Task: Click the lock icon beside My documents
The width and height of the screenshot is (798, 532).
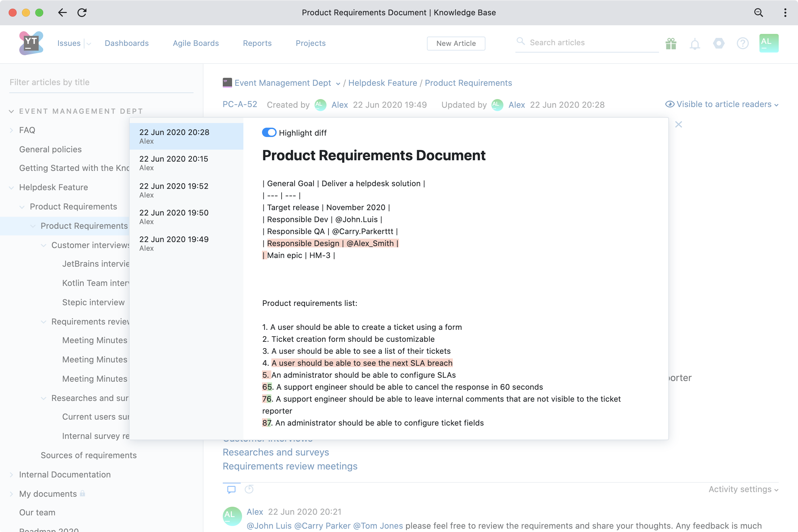Action: (82, 493)
